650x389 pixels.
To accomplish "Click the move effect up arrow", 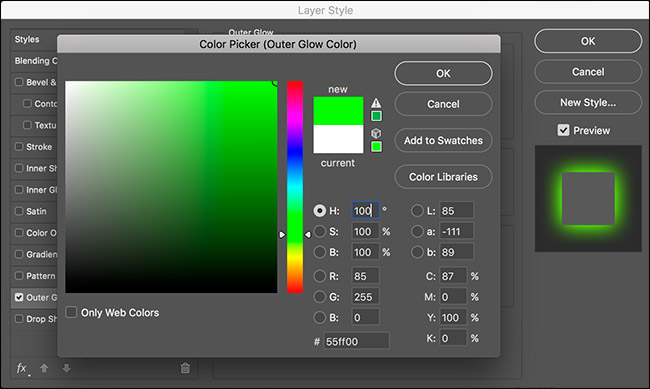I will [44, 368].
